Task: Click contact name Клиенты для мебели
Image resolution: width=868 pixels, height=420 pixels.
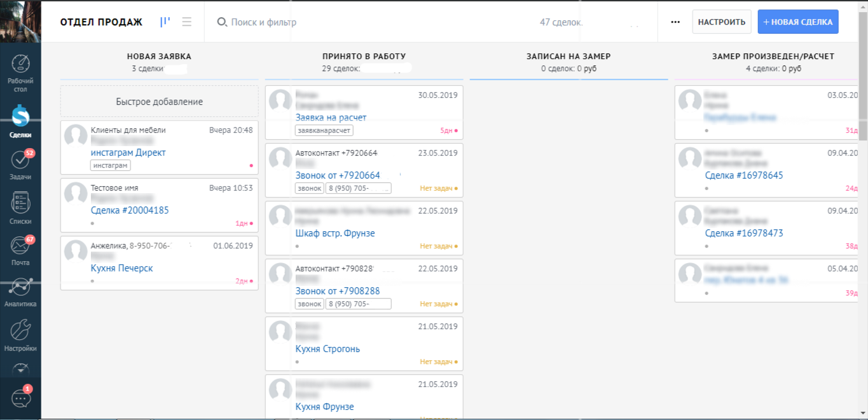Action: click(128, 130)
